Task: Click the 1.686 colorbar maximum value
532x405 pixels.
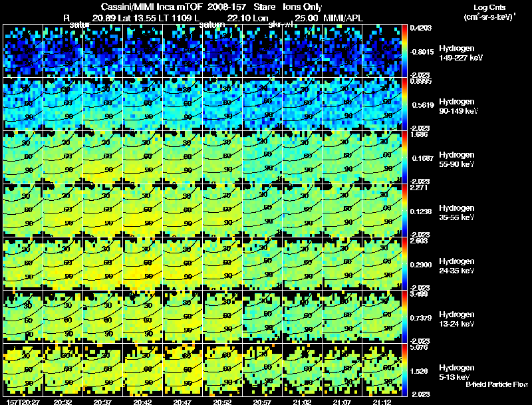Action: [x=419, y=134]
